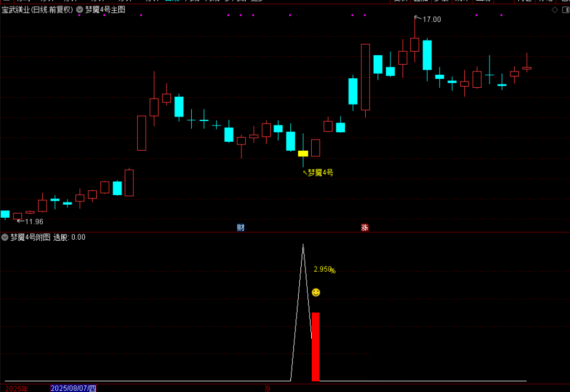Toggle the side panel icon beside the diamond

(565, 10)
